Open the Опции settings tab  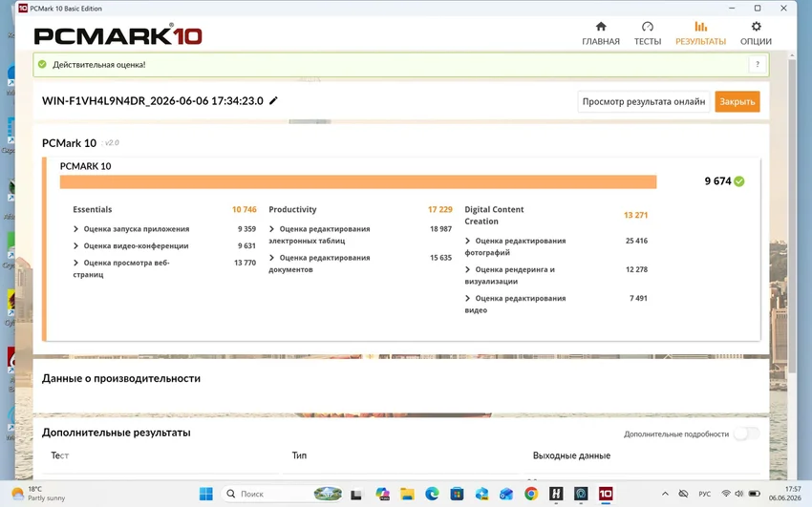click(756, 33)
